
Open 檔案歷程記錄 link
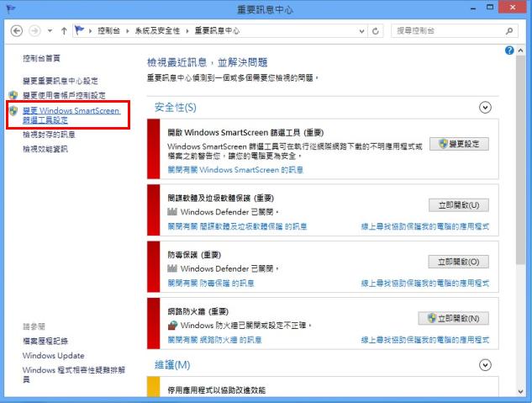[x=45, y=341]
